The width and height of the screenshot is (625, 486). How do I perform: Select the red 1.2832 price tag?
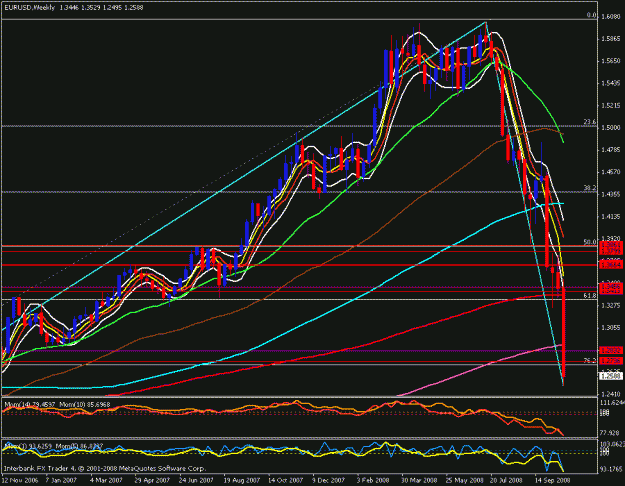click(x=611, y=350)
